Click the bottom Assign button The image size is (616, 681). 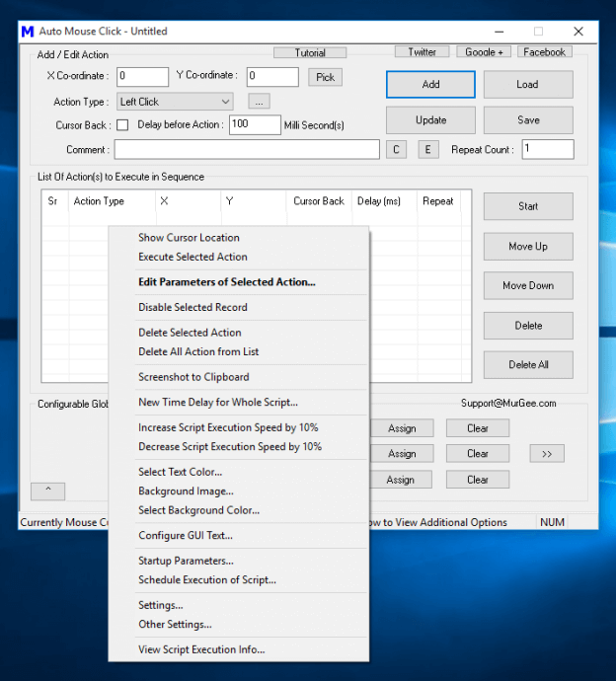tap(401, 480)
